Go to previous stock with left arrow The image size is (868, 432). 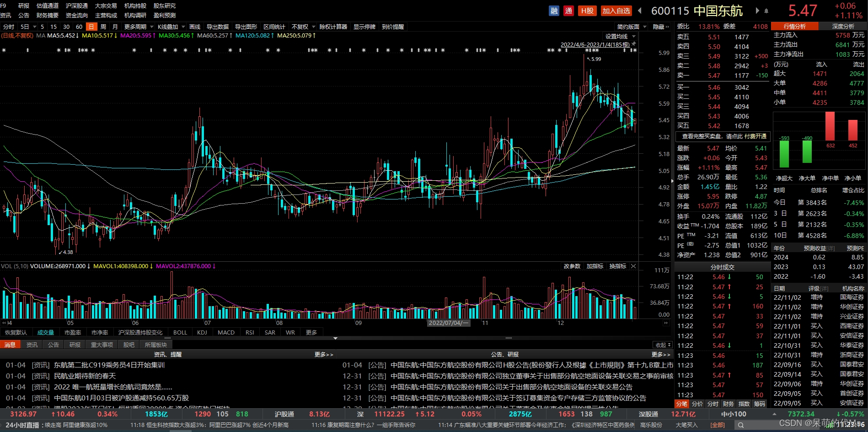640,11
